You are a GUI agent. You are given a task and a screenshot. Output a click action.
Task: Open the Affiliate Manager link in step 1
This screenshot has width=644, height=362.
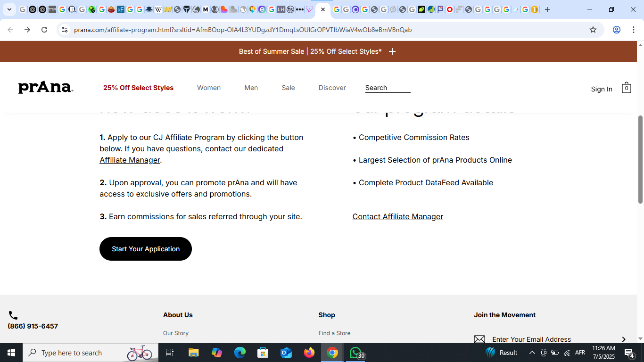[x=130, y=160]
